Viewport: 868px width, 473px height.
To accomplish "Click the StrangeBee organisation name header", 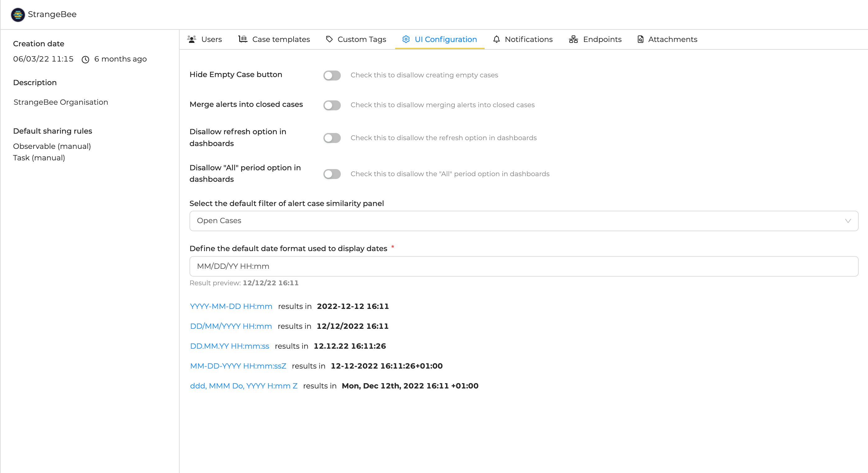I will tap(52, 14).
